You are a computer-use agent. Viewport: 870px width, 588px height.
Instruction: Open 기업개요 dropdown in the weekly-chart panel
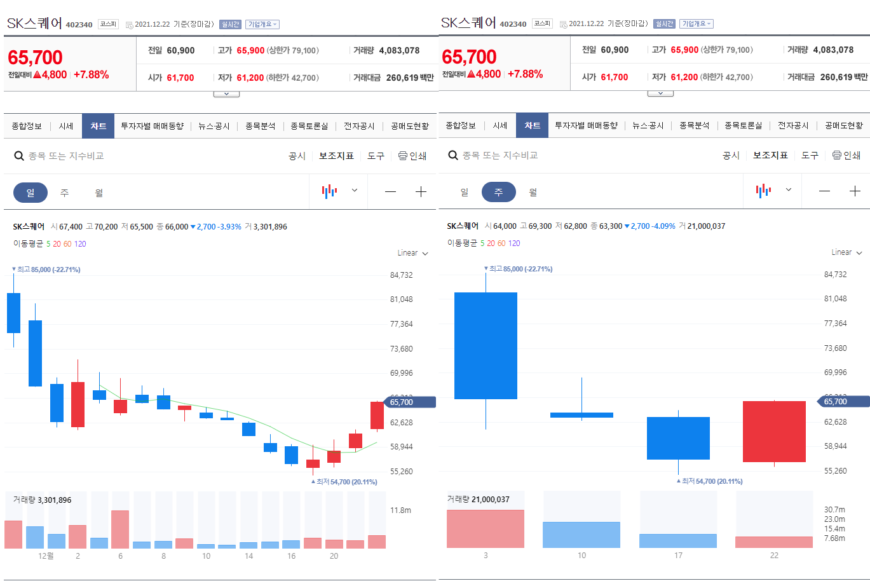click(697, 24)
